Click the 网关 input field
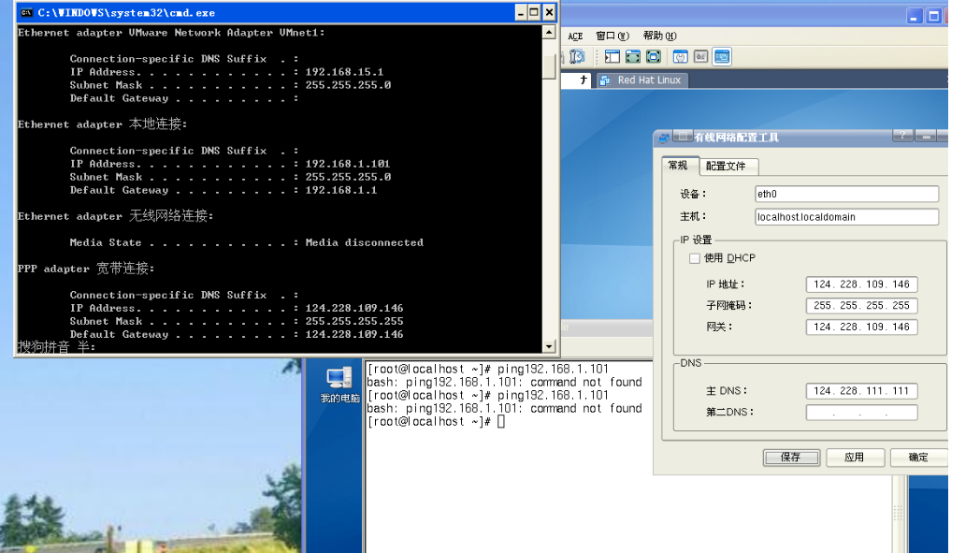Screen dimensions: 980x553 (861, 327)
